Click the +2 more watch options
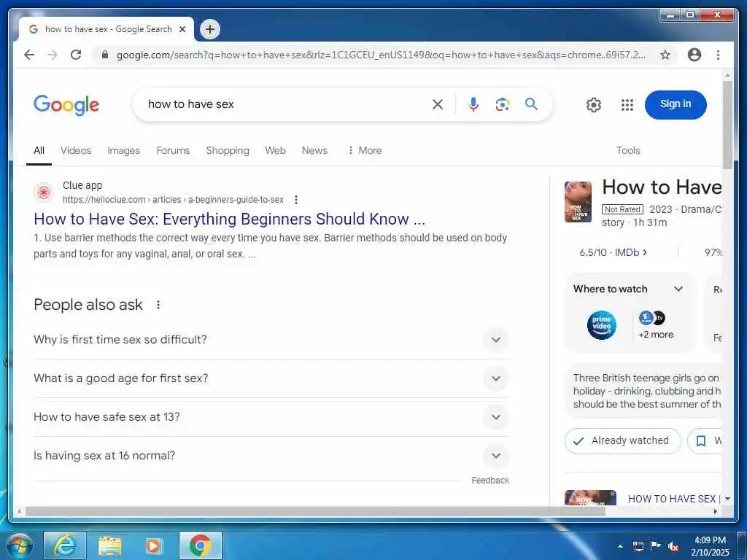Image resolution: width=747 pixels, height=560 pixels. pos(656,334)
